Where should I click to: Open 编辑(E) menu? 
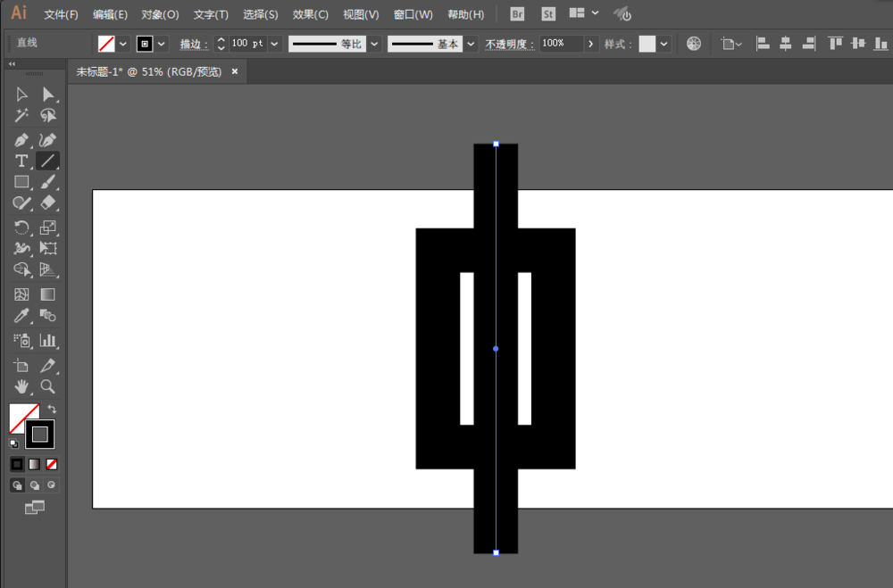pyautogui.click(x=110, y=15)
